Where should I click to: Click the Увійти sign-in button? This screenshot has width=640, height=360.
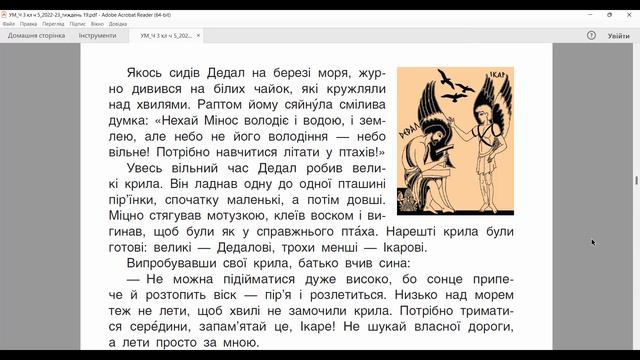click(618, 36)
